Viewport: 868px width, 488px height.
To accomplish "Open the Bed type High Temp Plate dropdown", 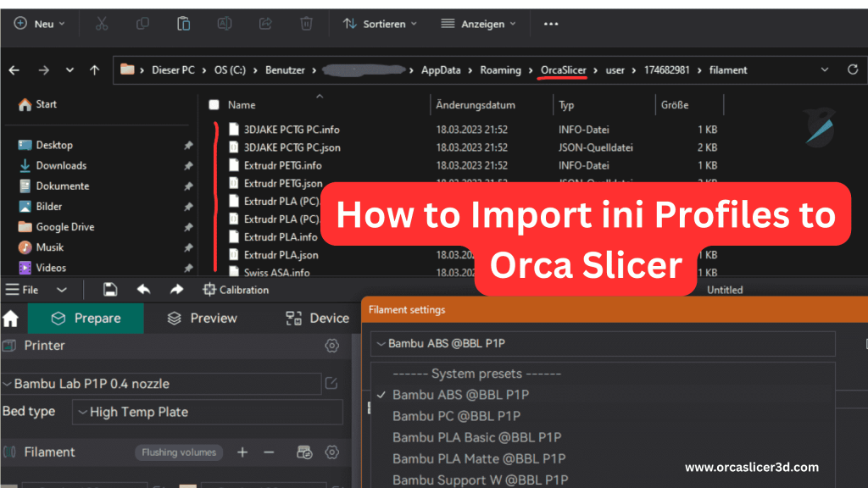I will coord(207,412).
